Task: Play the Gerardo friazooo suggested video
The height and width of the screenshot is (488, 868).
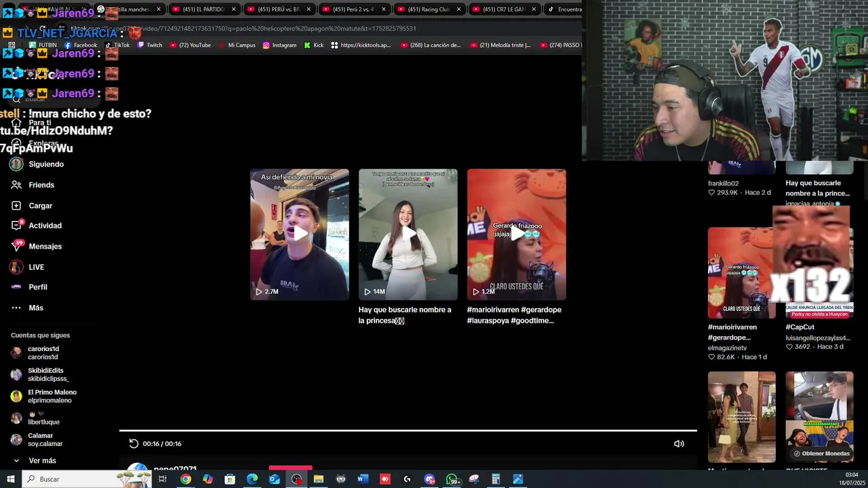Action: click(517, 234)
